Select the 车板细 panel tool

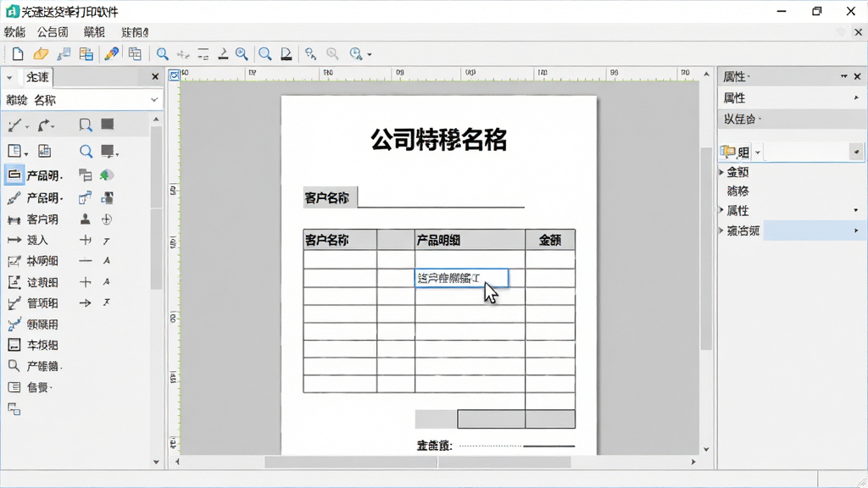[33, 346]
